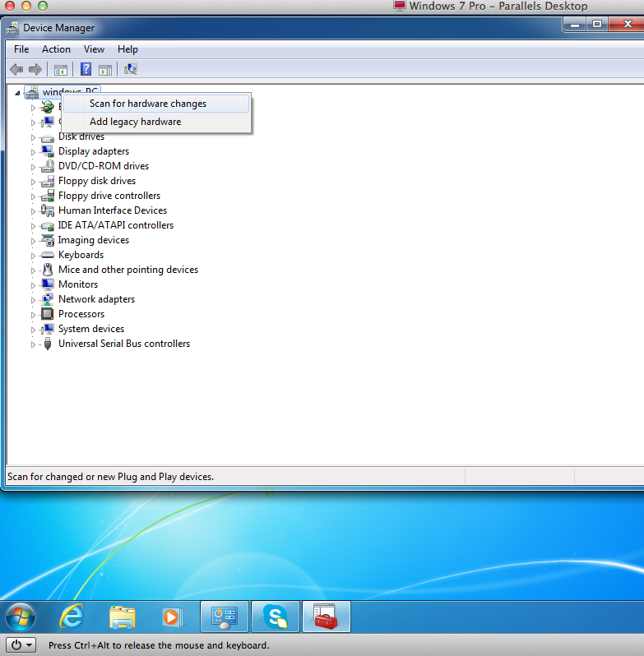The height and width of the screenshot is (656, 644).
Task: Expand the Disk drives node
Action: pos(33,137)
